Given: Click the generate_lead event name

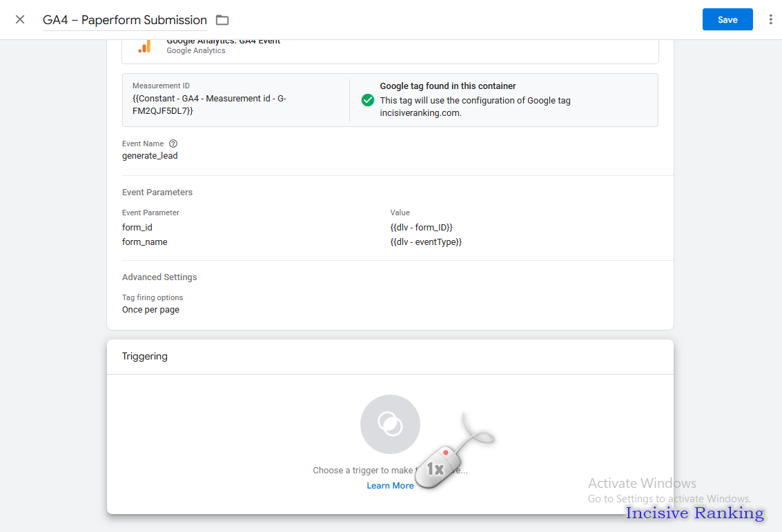Looking at the screenshot, I should tap(150, 155).
